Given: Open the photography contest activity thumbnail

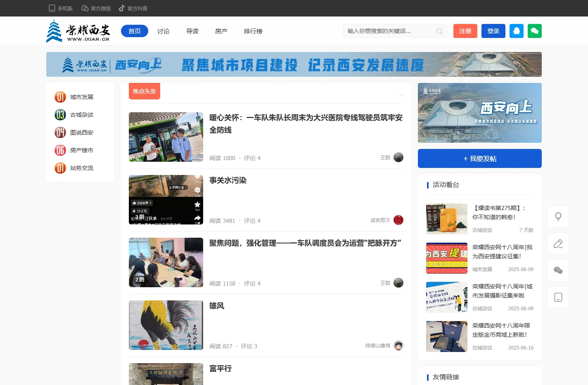Looking at the screenshot, I should (447, 297).
